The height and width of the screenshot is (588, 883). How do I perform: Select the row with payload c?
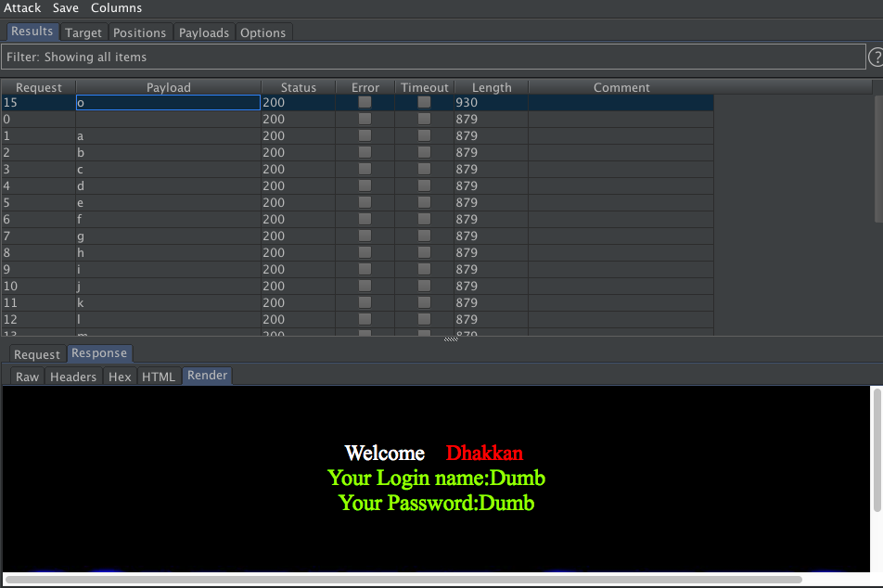click(358, 169)
